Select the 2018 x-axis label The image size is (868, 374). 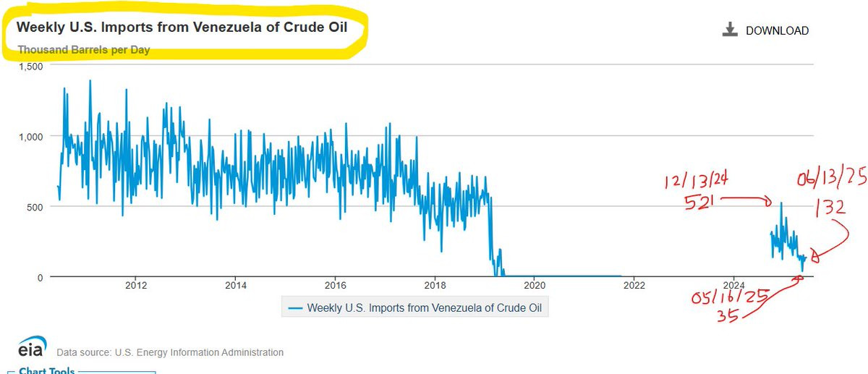coord(435,284)
